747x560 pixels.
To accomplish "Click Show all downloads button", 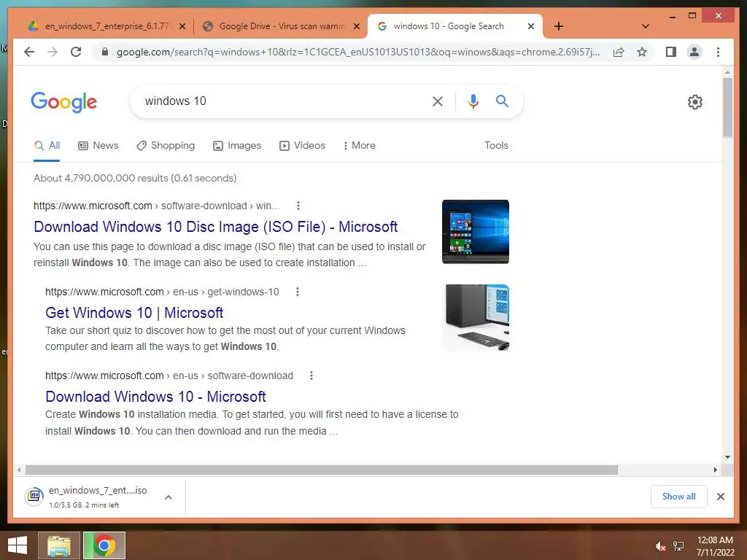I will pyautogui.click(x=679, y=497).
